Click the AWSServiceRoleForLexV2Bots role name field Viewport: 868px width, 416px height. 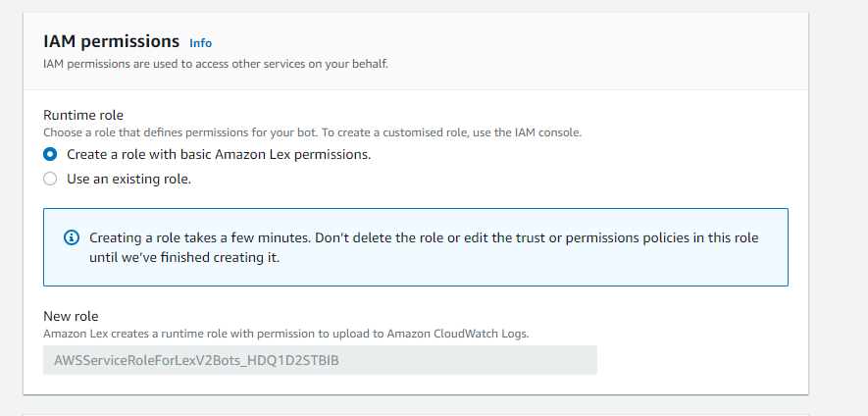(x=320, y=360)
